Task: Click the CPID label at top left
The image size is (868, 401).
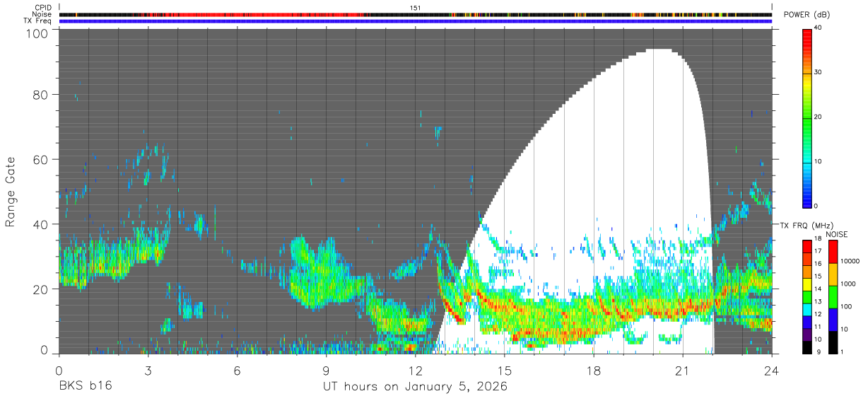Action: pyautogui.click(x=42, y=7)
